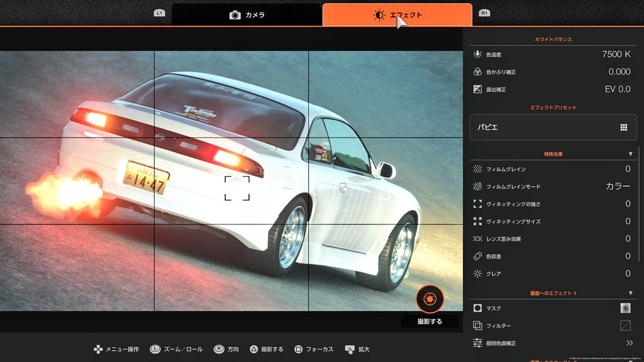The width and height of the screenshot is (644, 362).
Task: Click the レンズ歪み効果 icon
Action: pyautogui.click(x=477, y=238)
